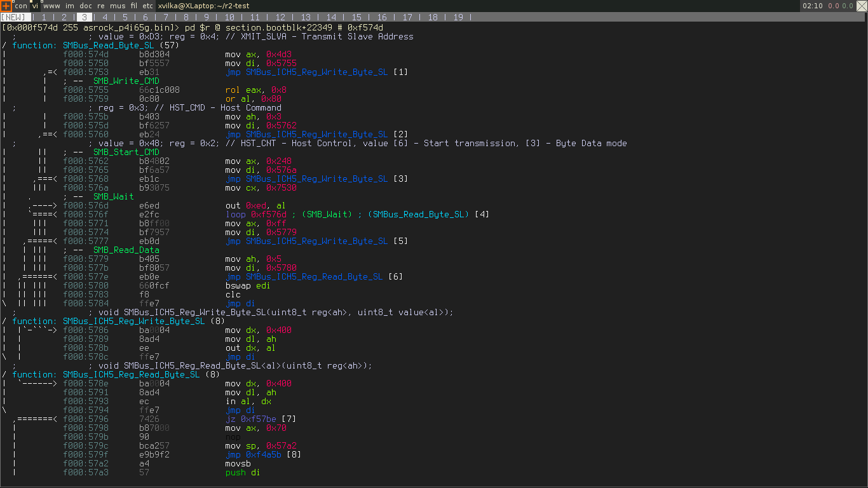This screenshot has height=488, width=868.
Task: Open the mus workspace tag
Action: tap(118, 6)
